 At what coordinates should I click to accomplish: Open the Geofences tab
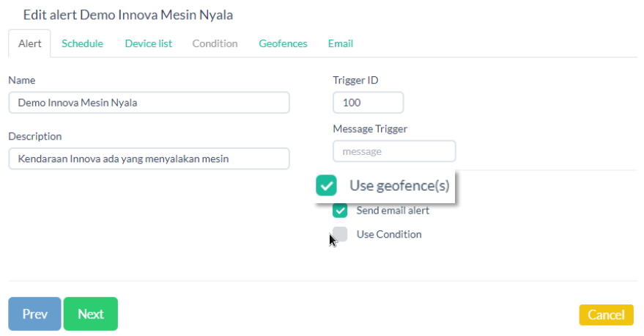(x=283, y=43)
